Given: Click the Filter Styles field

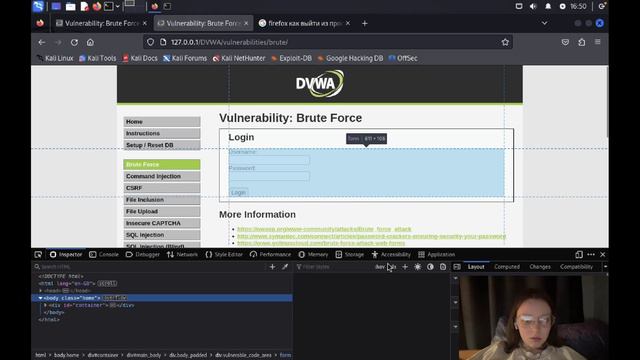Looking at the screenshot, I should (334, 267).
